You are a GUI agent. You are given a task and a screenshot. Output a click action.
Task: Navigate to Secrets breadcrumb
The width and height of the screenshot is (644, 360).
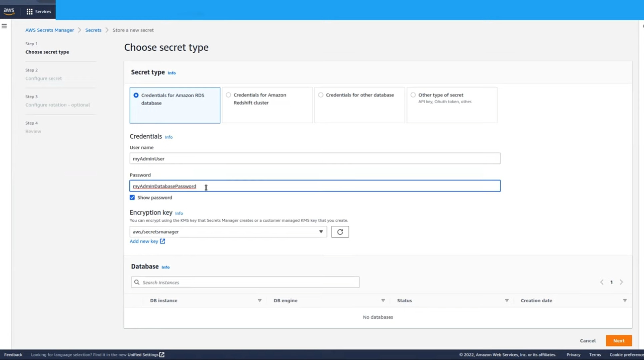click(x=93, y=30)
